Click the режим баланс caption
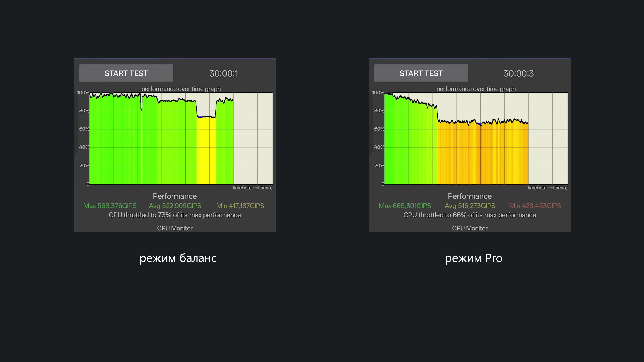This screenshot has height=362, width=644. pyautogui.click(x=178, y=258)
